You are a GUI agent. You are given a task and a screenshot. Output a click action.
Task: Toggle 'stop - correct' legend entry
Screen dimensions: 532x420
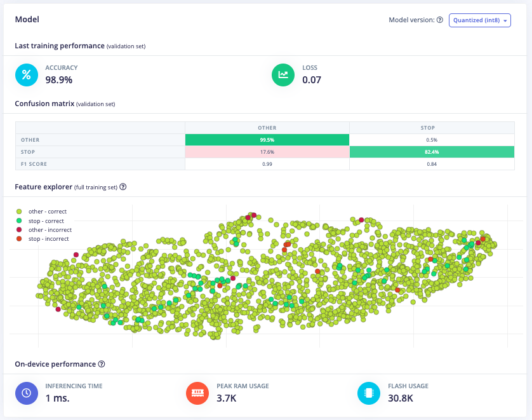(x=41, y=221)
